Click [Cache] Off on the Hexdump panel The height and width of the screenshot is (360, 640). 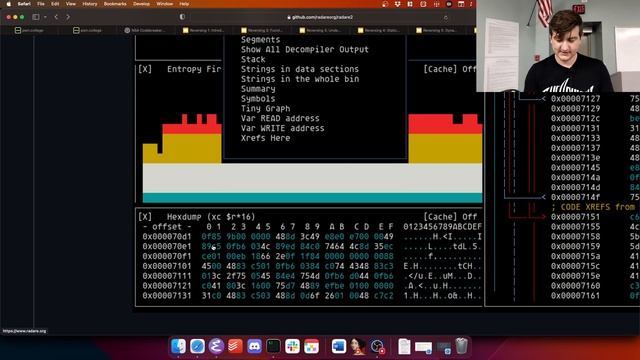[450, 217]
